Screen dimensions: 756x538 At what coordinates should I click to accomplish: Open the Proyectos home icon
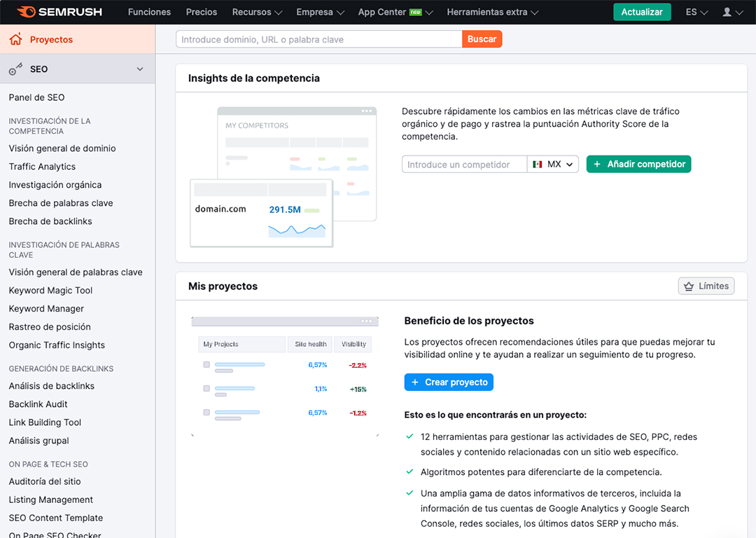pos(16,39)
